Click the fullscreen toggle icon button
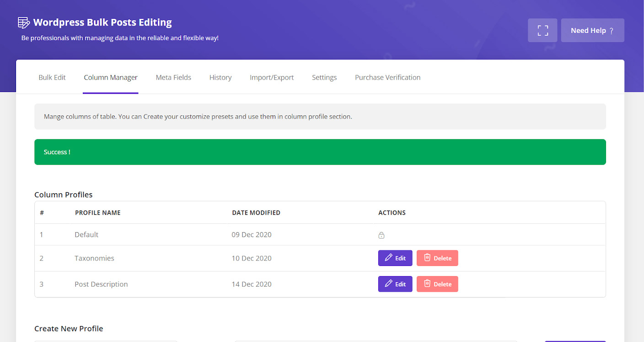This screenshot has height=342, width=644. pos(542,30)
